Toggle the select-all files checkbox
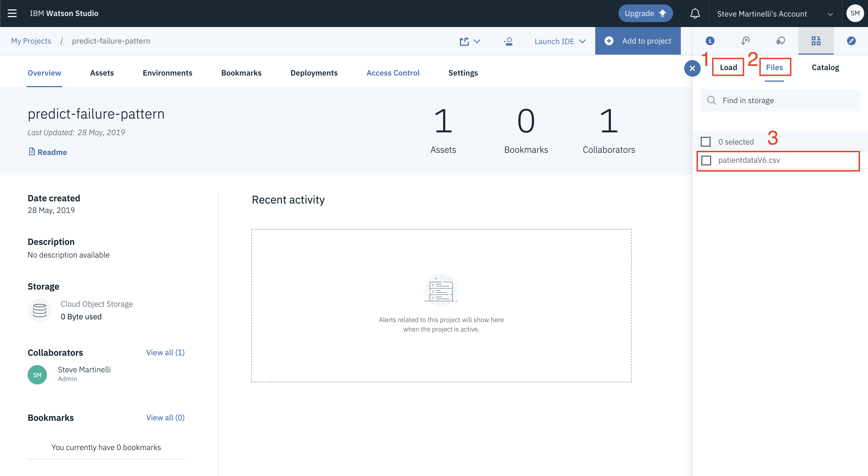This screenshot has height=476, width=868. coord(706,142)
